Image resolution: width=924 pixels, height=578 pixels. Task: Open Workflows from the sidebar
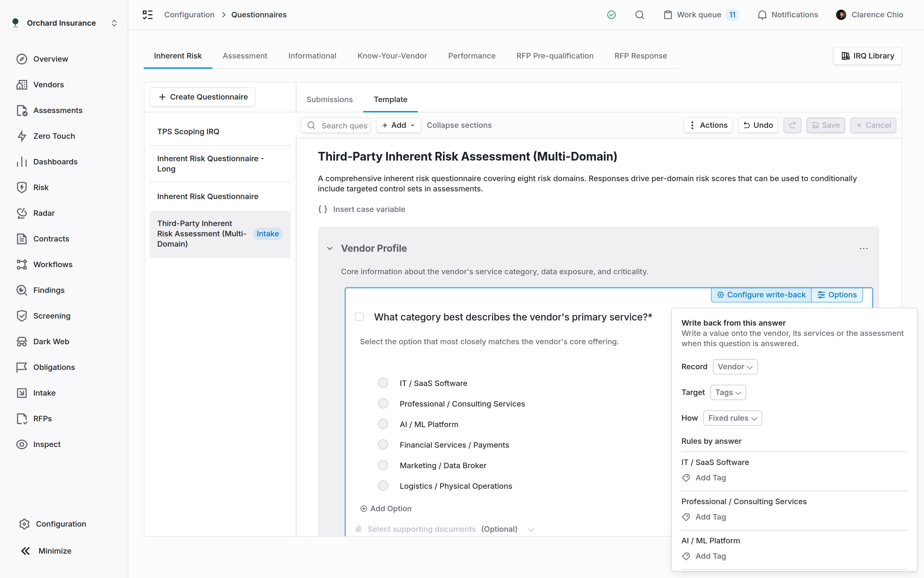coord(44,265)
